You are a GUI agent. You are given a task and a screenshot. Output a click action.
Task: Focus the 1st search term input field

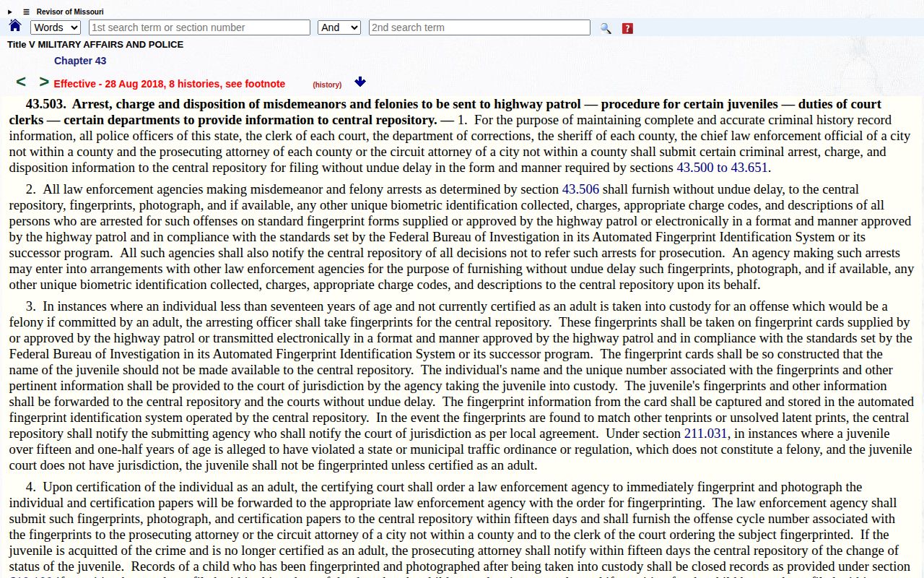tap(199, 27)
